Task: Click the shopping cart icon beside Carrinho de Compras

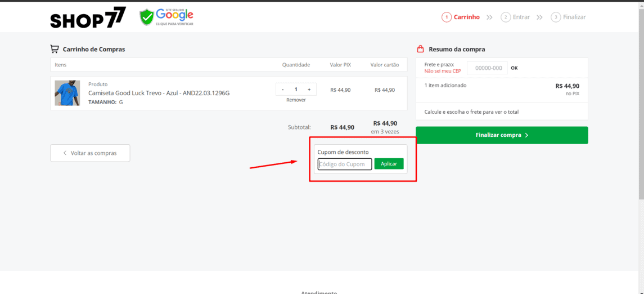Action: pos(55,49)
